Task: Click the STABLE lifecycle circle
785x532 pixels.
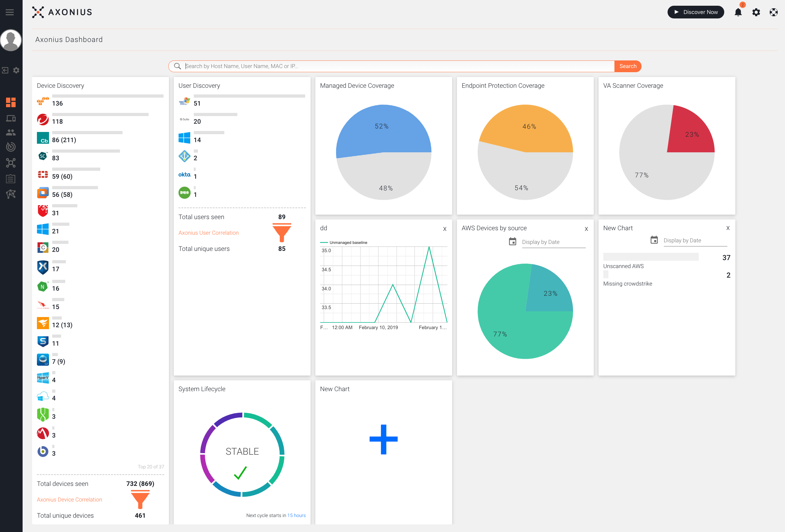Action: [x=242, y=454]
